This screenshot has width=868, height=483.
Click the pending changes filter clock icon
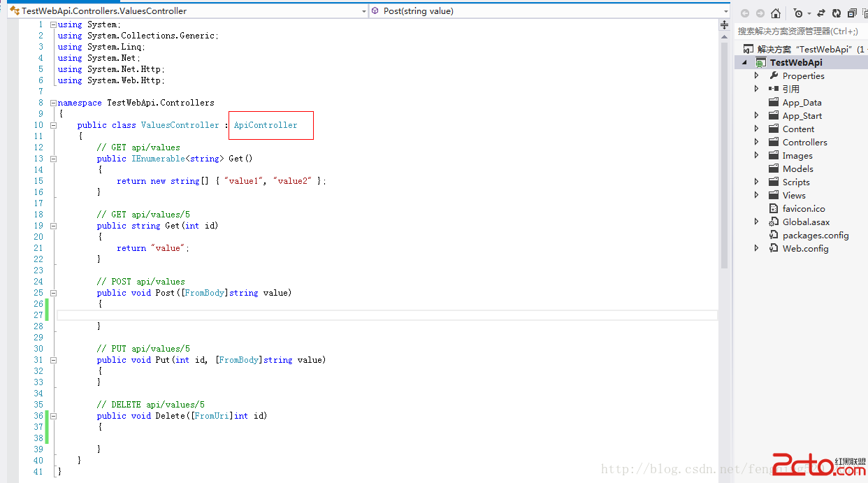click(798, 13)
